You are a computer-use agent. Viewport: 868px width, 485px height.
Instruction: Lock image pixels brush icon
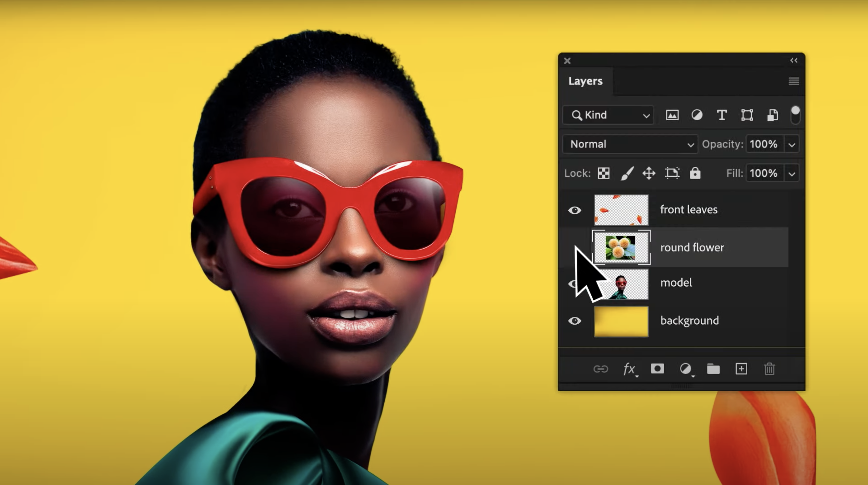(x=627, y=173)
